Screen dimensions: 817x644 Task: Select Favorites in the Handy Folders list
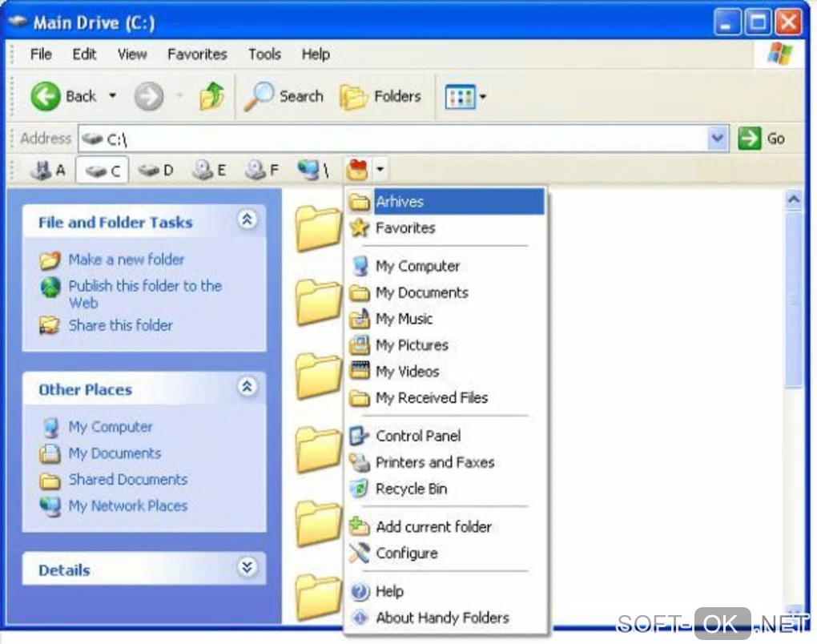pyautogui.click(x=446, y=227)
